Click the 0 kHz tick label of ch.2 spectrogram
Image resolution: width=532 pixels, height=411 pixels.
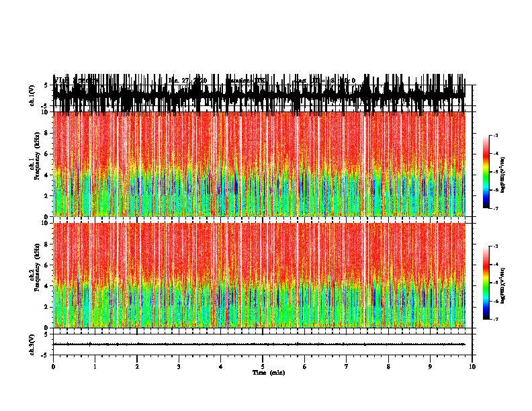click(46, 328)
